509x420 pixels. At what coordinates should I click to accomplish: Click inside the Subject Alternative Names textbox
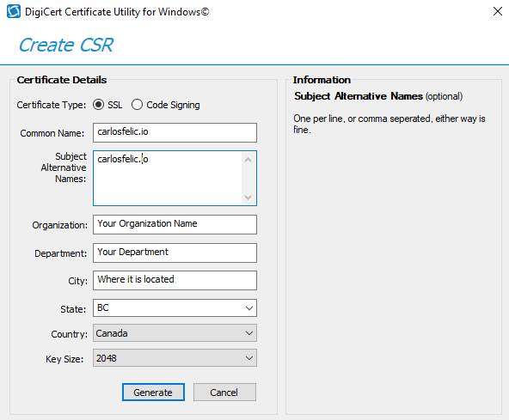tap(168, 178)
